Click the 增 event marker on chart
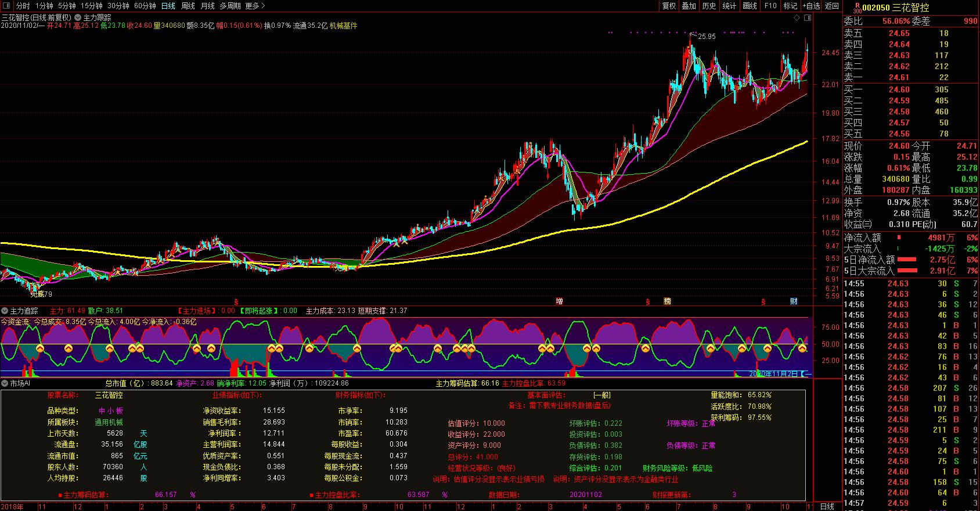 (559, 301)
